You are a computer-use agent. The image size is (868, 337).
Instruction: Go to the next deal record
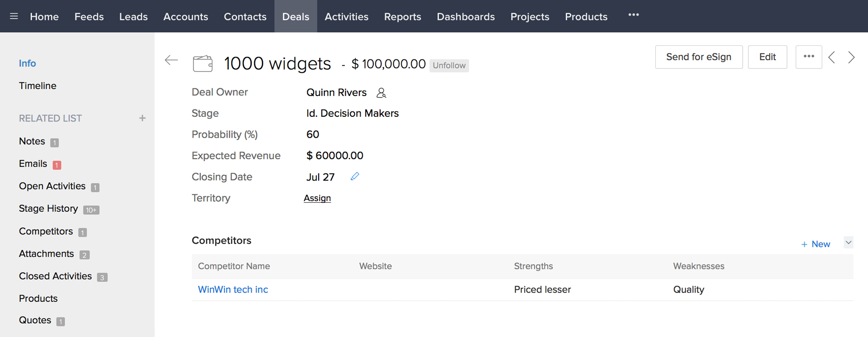pos(852,57)
